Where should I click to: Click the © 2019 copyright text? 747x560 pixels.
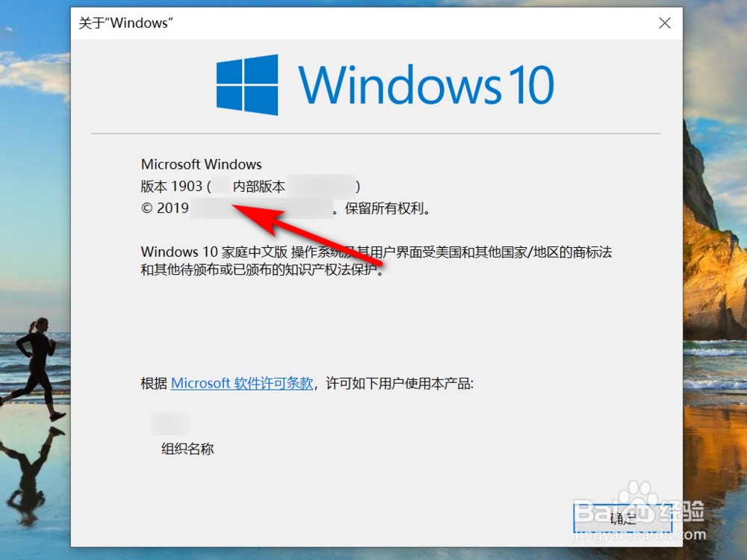pyautogui.click(x=165, y=208)
